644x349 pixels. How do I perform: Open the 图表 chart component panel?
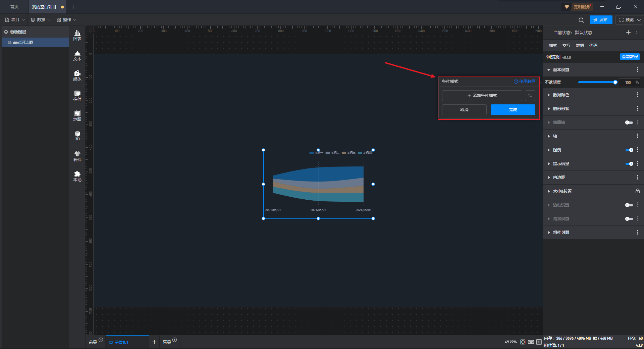pyautogui.click(x=77, y=35)
